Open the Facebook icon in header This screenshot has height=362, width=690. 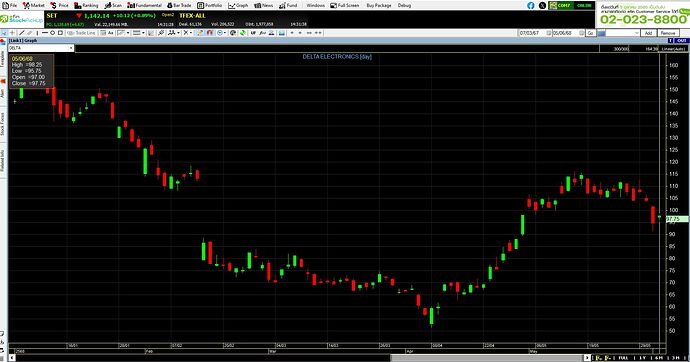[531, 5]
